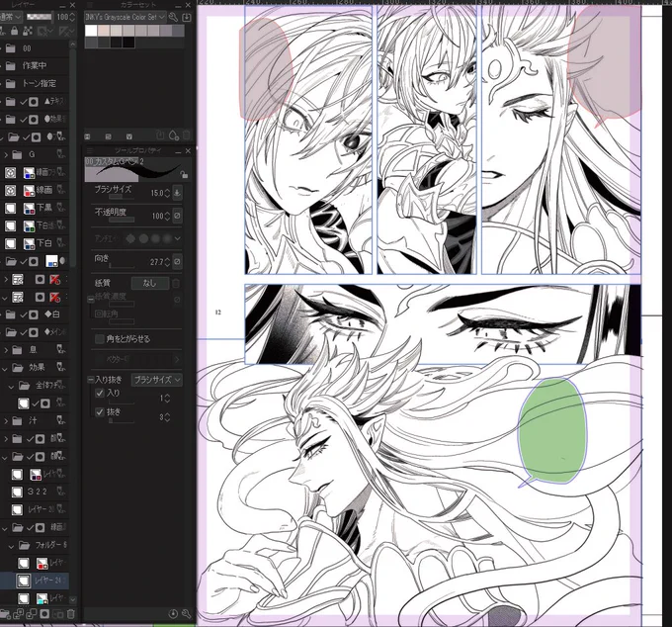The image size is (672, 627).
Task: Open the sub tool detail wrench icon
Action: [186, 614]
